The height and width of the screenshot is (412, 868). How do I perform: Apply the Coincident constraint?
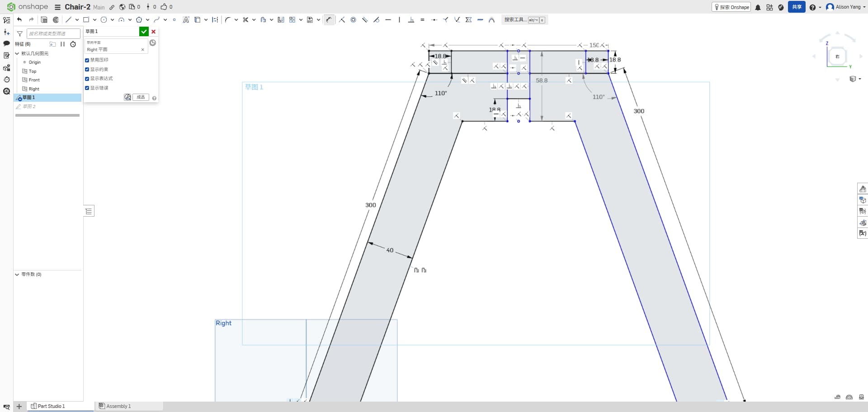(342, 19)
